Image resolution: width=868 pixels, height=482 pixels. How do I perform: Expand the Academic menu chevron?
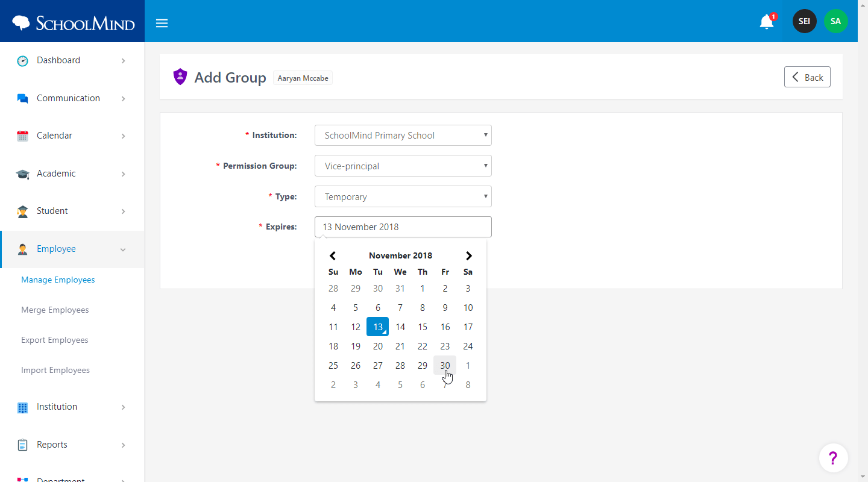[123, 174]
